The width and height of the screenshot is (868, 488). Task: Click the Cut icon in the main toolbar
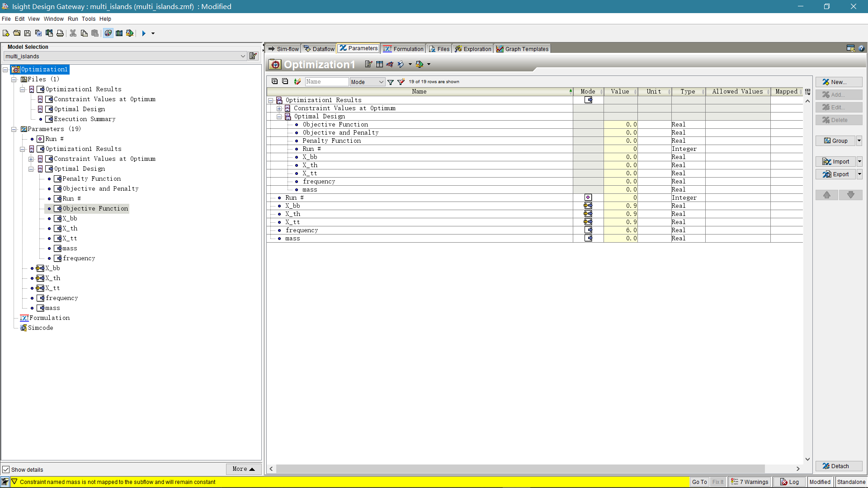[x=73, y=33]
